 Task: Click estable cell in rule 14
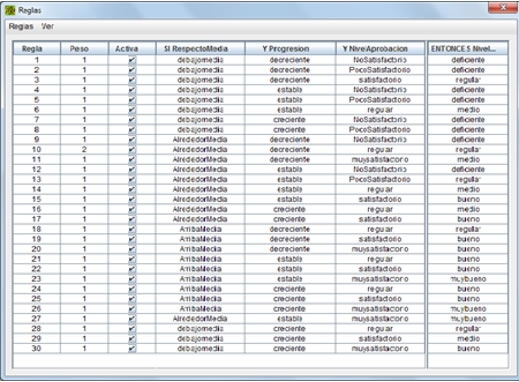pos(290,189)
